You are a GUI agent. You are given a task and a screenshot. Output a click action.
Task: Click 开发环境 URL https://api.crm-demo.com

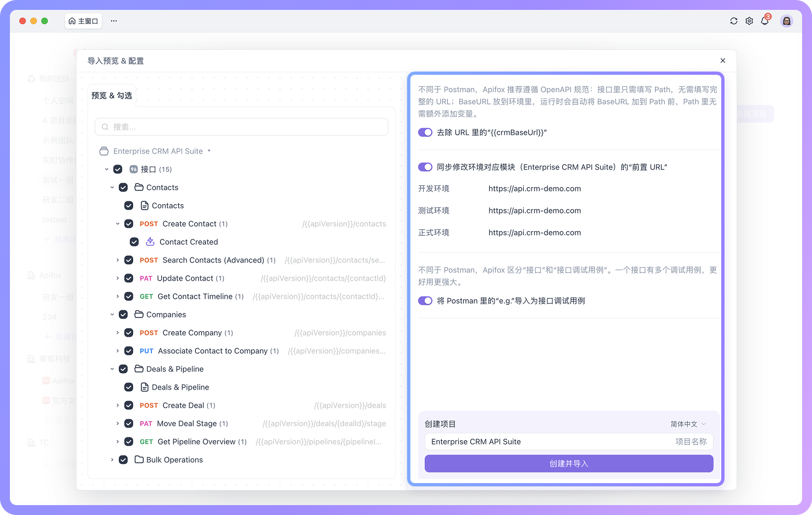pyautogui.click(x=535, y=188)
